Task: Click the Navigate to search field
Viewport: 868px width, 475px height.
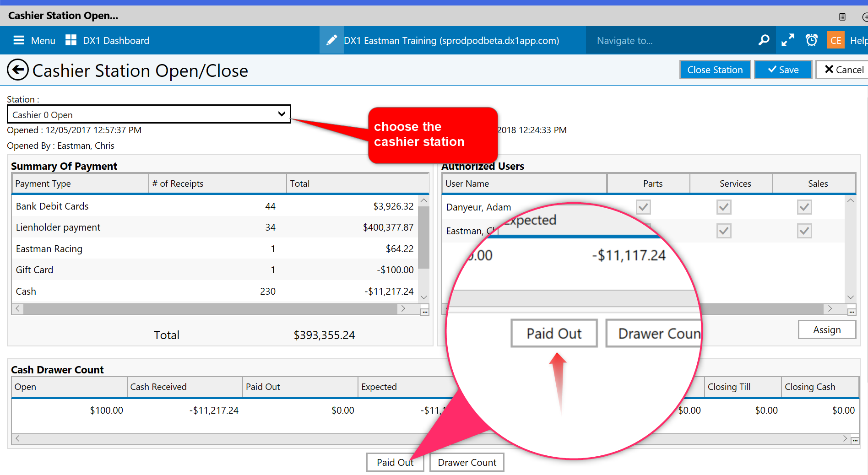Action: pyautogui.click(x=671, y=40)
